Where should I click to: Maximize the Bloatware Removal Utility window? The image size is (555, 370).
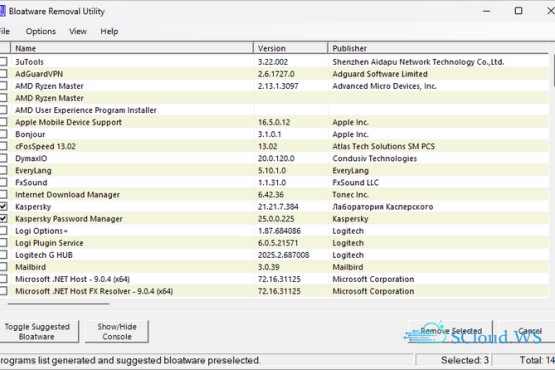coord(518,11)
